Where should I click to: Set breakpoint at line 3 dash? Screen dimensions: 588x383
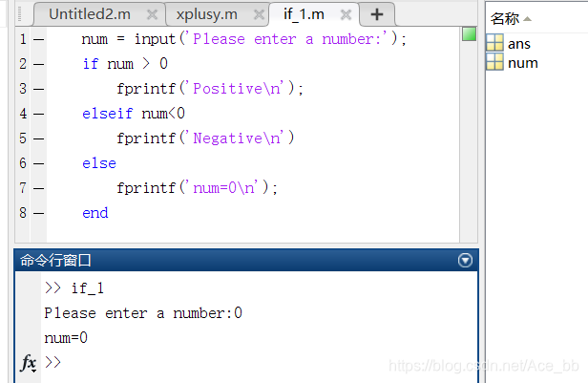click(x=38, y=89)
